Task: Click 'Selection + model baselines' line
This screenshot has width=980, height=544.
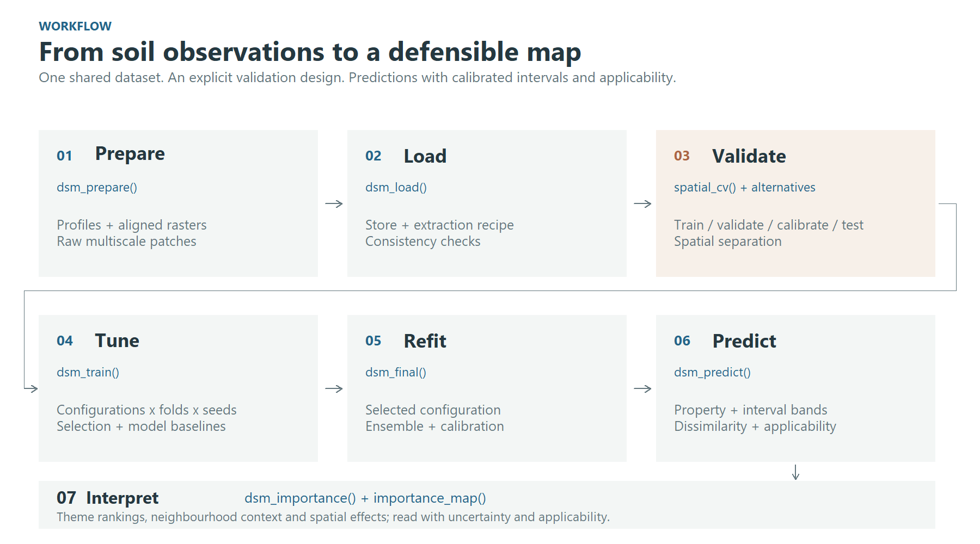Action: click(x=141, y=426)
